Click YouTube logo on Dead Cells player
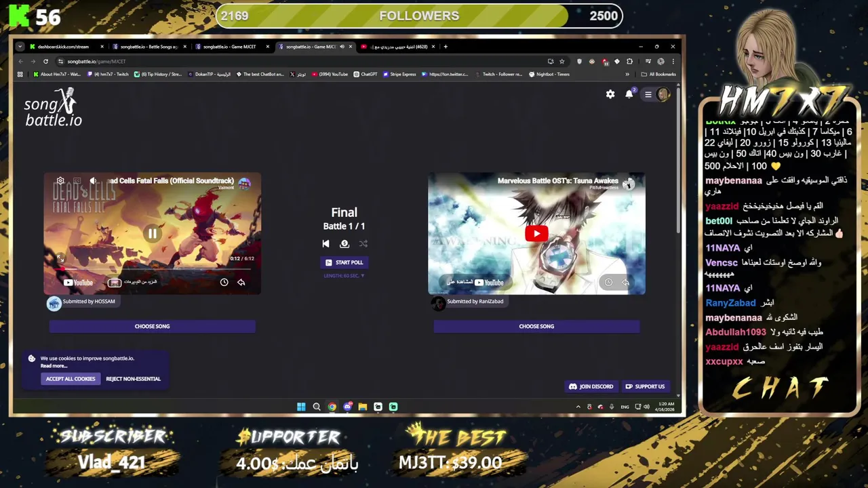Image resolution: width=868 pixels, height=488 pixels. [79, 283]
